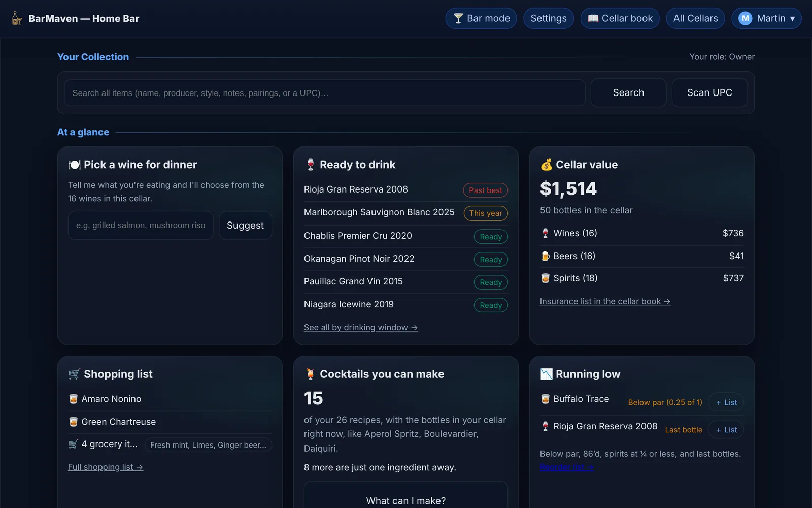Open See all by drinking window link
This screenshot has height=508, width=812.
tap(361, 328)
